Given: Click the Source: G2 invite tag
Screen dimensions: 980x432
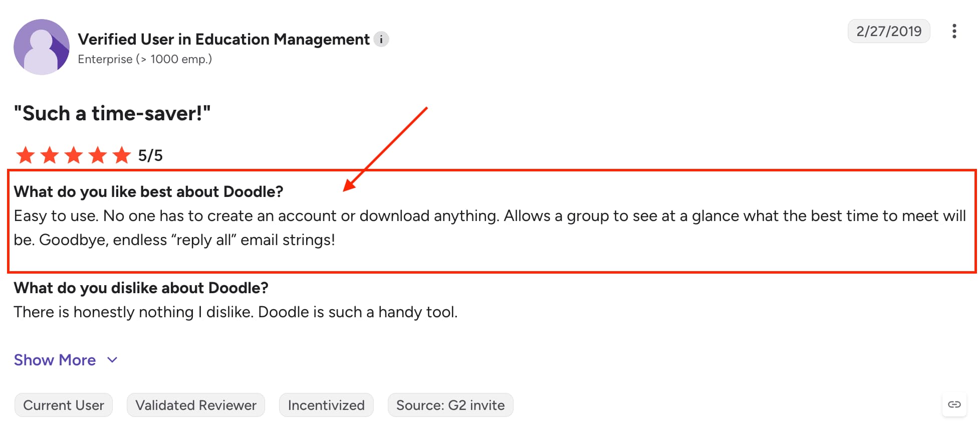Looking at the screenshot, I should [x=450, y=405].
